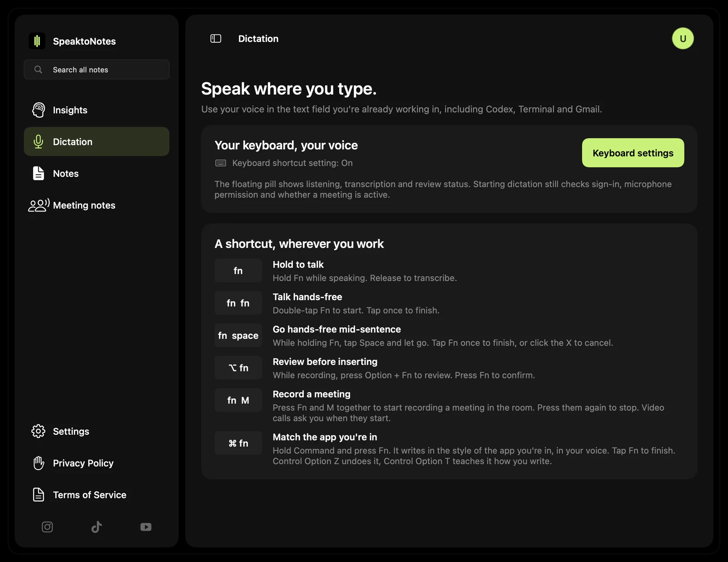Click the fn key badge for Hold to talk
This screenshot has width=728, height=562.
(x=238, y=271)
